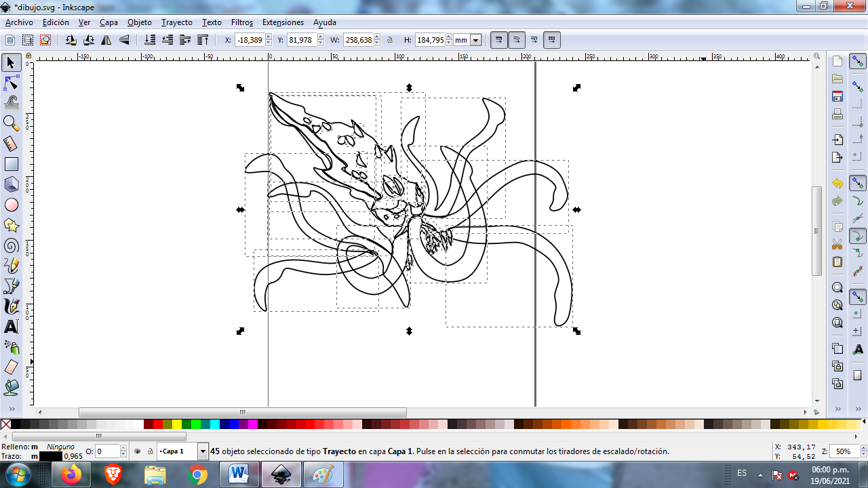Select the Rectangle tool
The height and width of the screenshot is (488, 868).
coord(11,164)
